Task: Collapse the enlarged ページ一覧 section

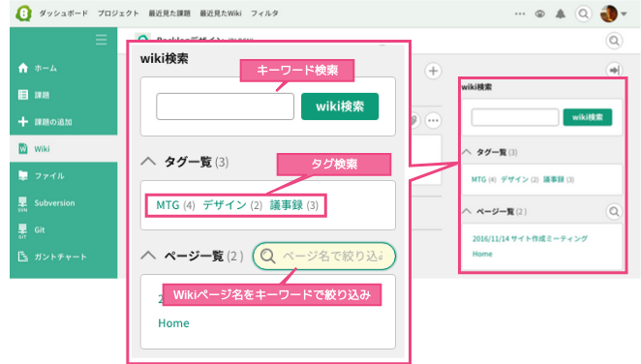Action: 148,256
